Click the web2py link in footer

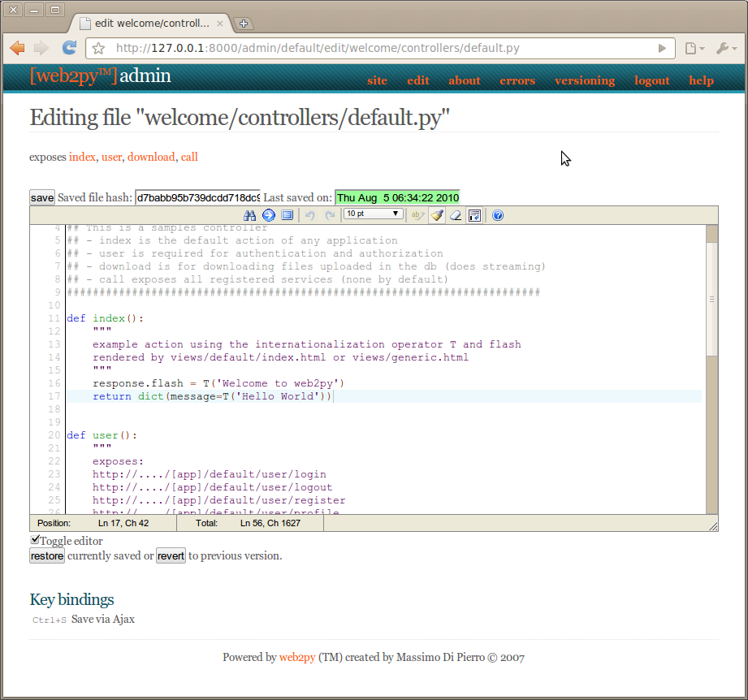click(297, 657)
